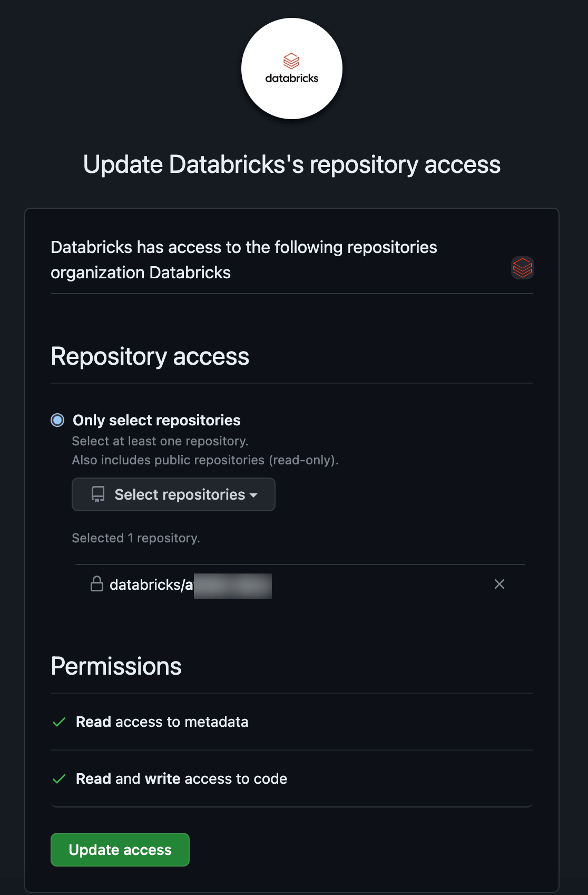Click the Repository access heading
Image resolution: width=588 pixels, height=895 pixels.
150,356
